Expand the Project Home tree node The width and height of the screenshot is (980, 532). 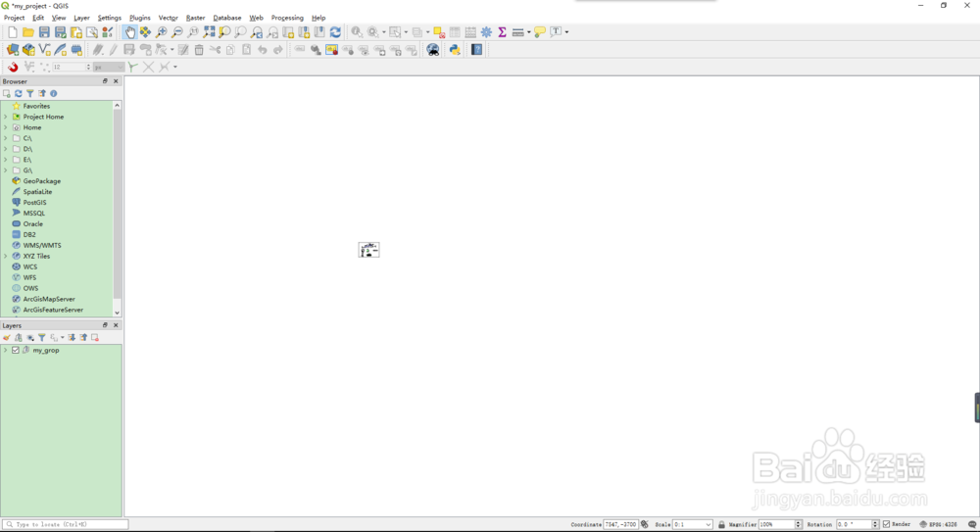pyautogui.click(x=6, y=117)
